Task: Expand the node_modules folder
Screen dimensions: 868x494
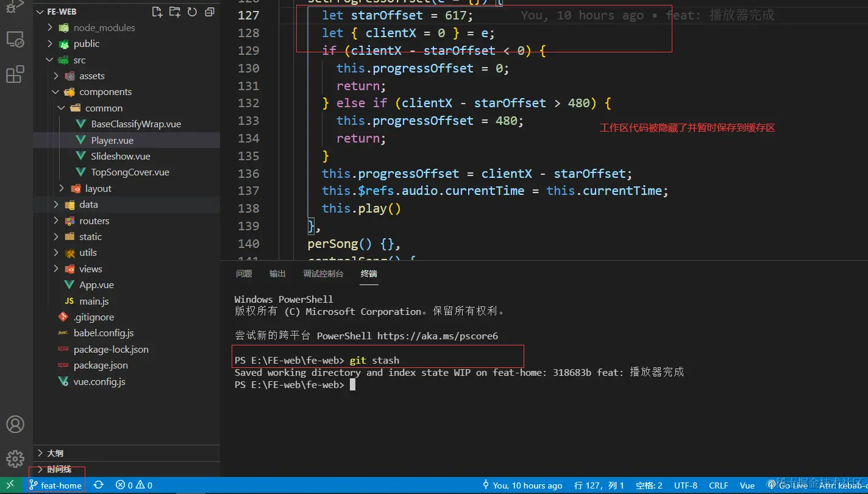Action: (51, 28)
